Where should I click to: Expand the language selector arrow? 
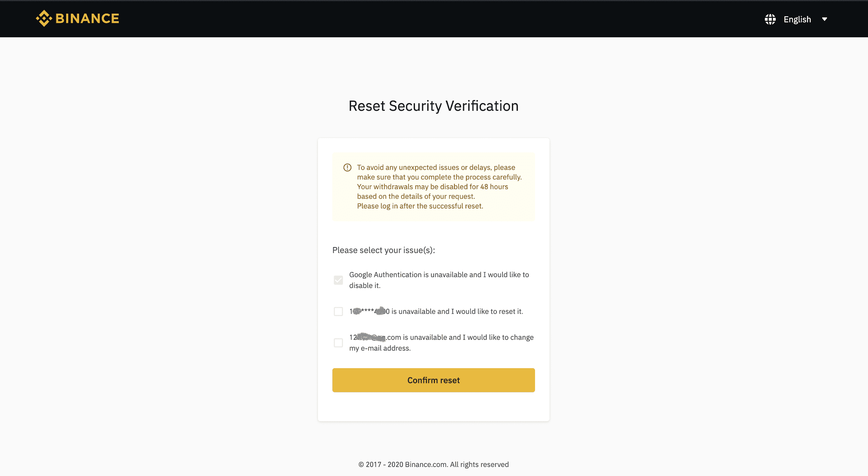click(x=825, y=19)
